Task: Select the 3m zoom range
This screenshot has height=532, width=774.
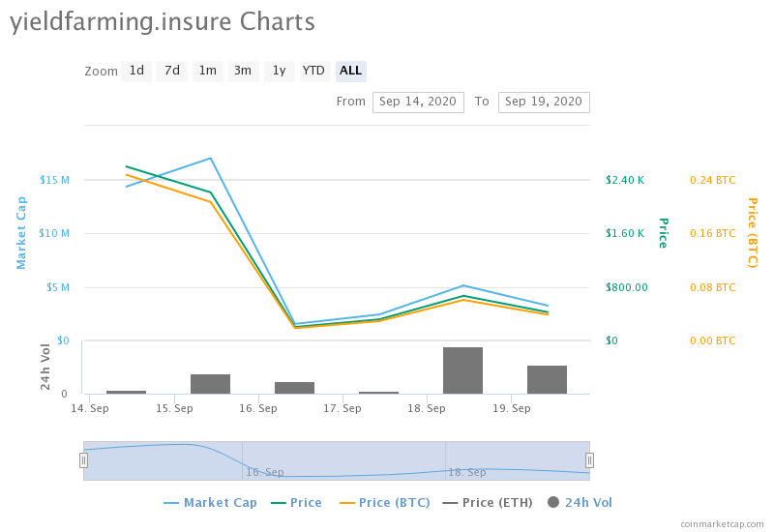Action: [243, 71]
